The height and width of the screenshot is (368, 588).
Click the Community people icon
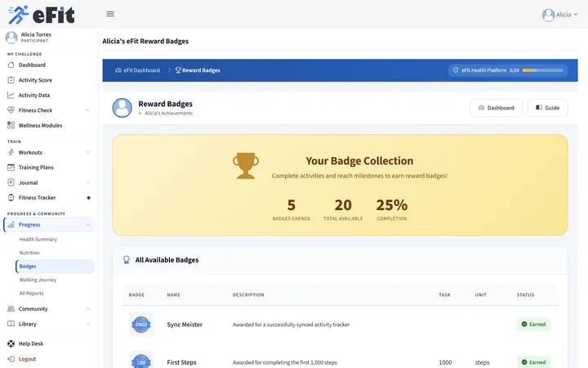pyautogui.click(x=11, y=308)
